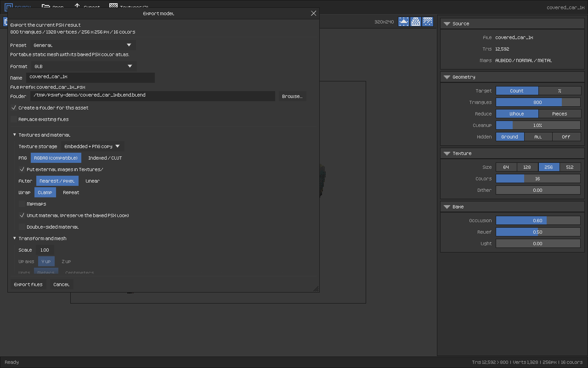Collapse the Geometry panel using its triangle

click(447, 77)
